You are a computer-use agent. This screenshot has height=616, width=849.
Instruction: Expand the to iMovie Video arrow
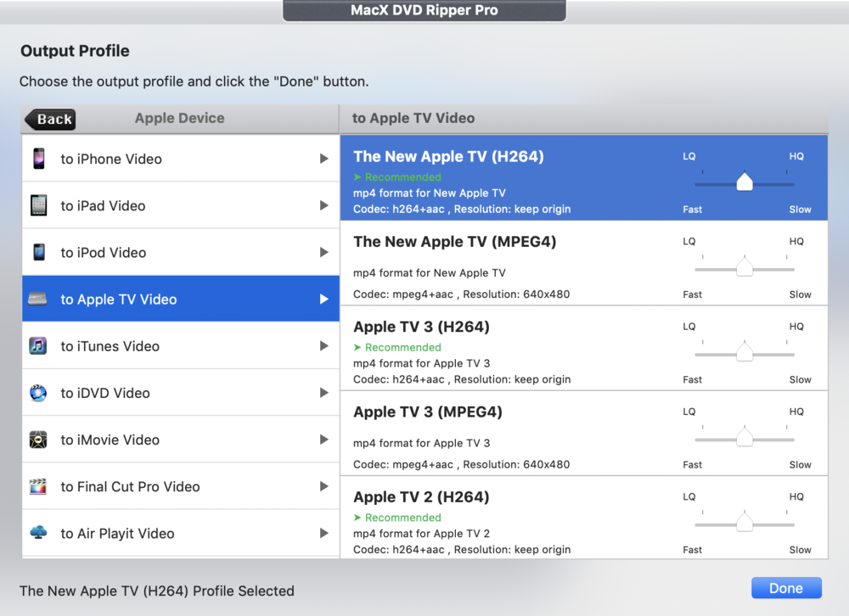click(x=323, y=440)
